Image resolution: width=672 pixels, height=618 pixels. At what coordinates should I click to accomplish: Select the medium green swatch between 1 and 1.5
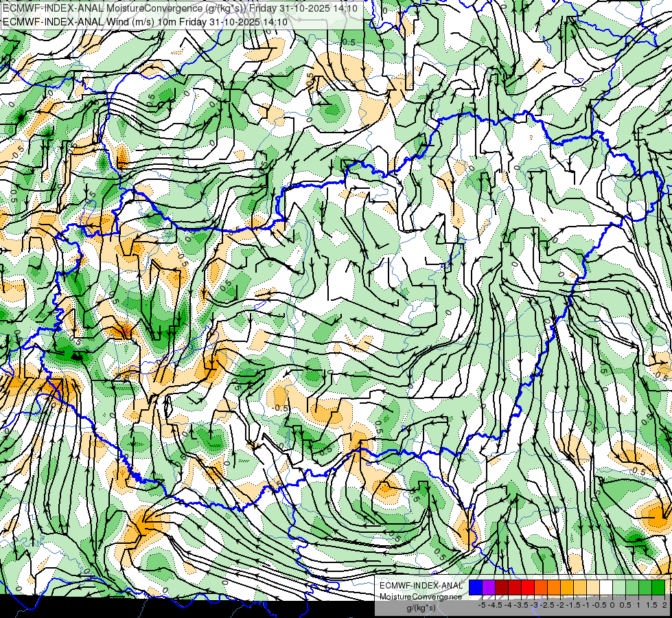point(645,588)
